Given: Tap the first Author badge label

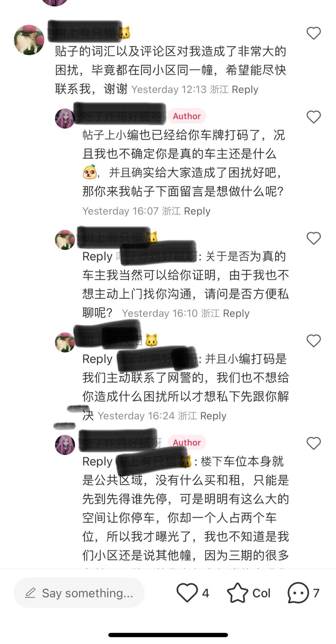Looking at the screenshot, I should (x=187, y=116).
